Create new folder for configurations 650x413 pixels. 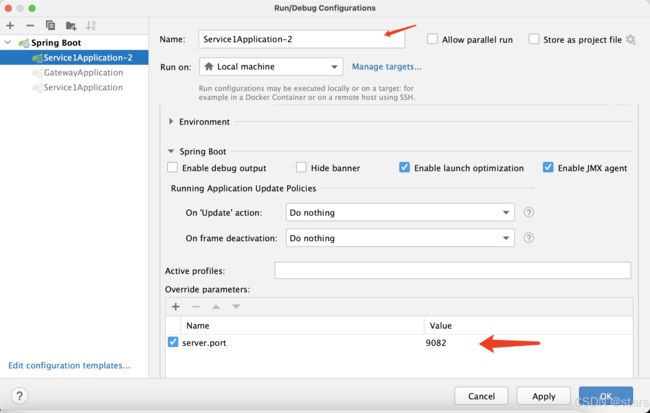click(x=71, y=26)
